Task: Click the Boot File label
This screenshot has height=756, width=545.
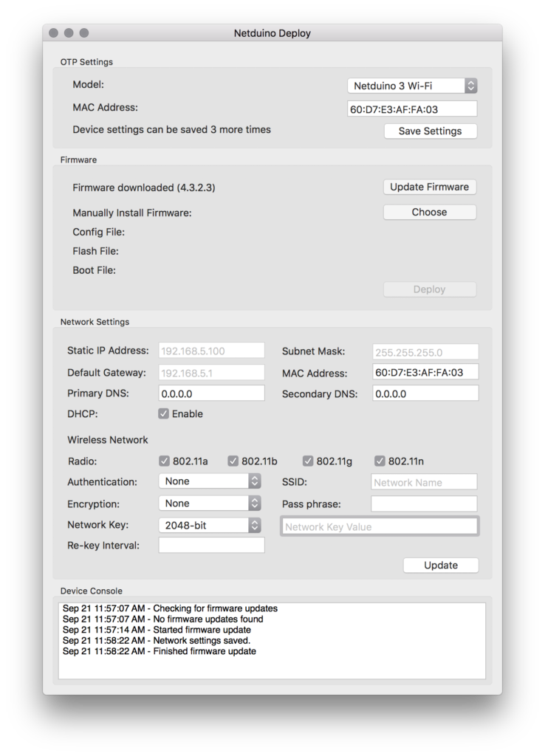Action: tap(94, 270)
